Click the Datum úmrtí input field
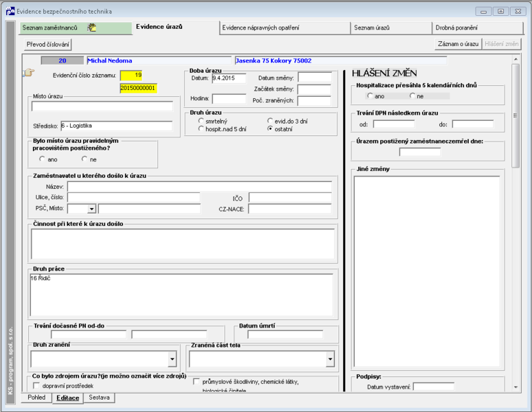This screenshot has height=412, width=532. (x=285, y=335)
